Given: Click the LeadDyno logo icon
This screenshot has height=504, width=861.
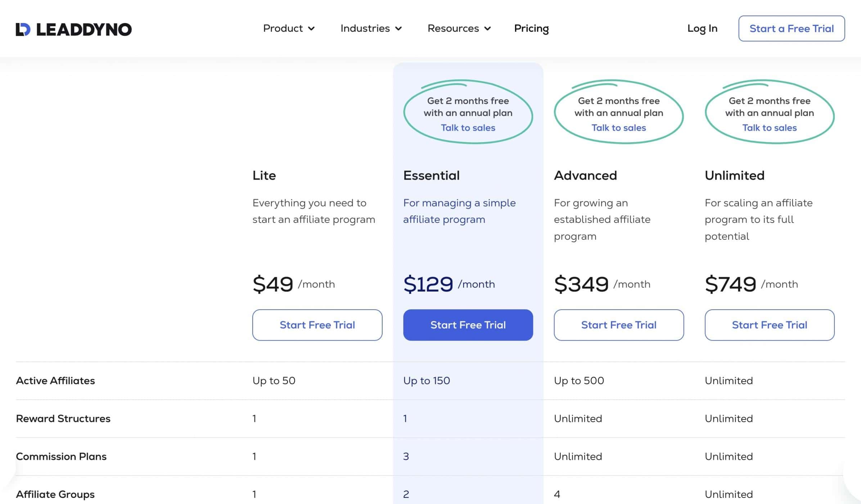Looking at the screenshot, I should click(23, 29).
